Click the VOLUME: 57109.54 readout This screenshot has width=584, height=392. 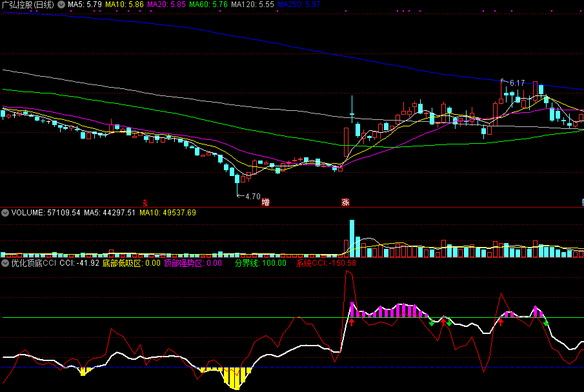click(46, 213)
